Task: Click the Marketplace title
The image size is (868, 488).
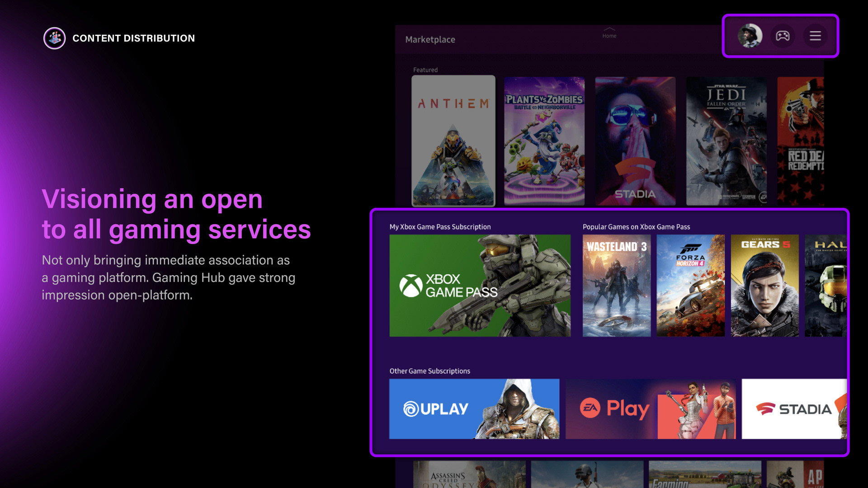Action: point(430,40)
